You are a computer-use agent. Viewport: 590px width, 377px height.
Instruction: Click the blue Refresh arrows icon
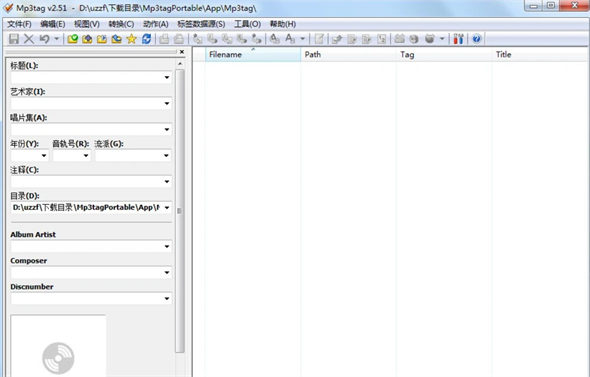[146, 39]
